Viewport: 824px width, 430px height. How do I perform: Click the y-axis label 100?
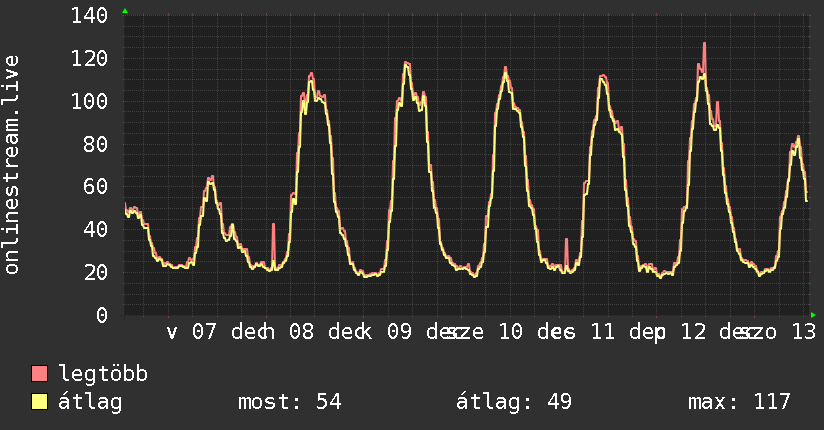89,101
